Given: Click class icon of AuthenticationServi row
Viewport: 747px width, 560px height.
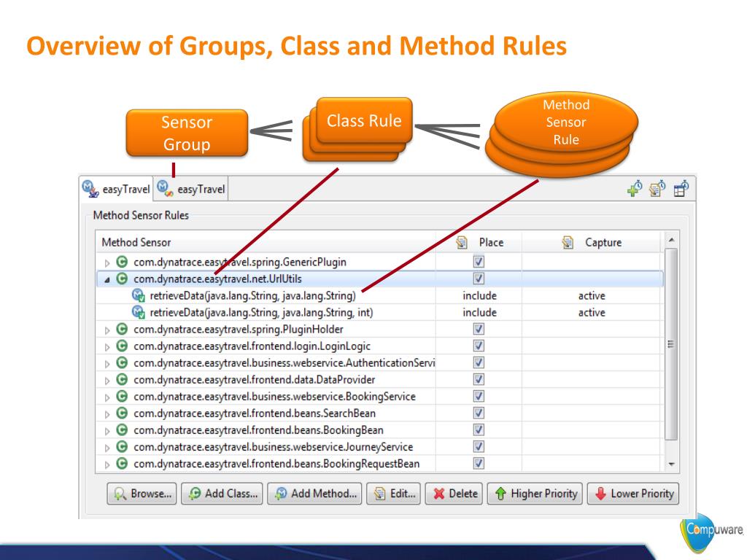Looking at the screenshot, I should pos(122,363).
